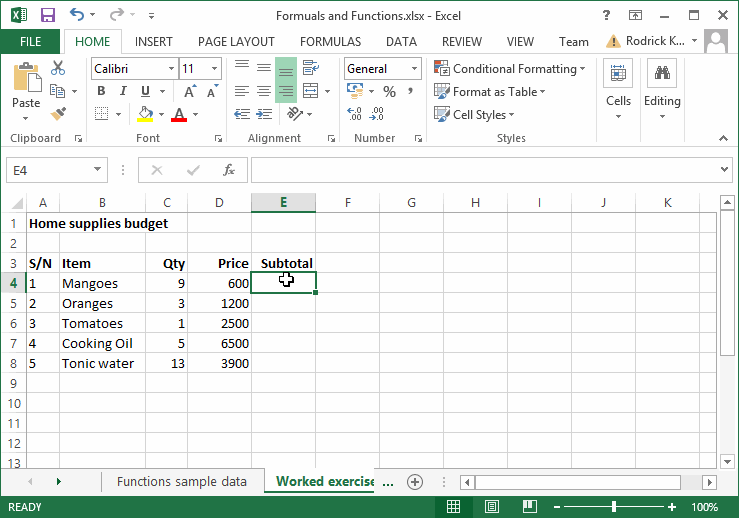Switch to Functions sample data sheet
The image size is (739, 518).
click(181, 482)
